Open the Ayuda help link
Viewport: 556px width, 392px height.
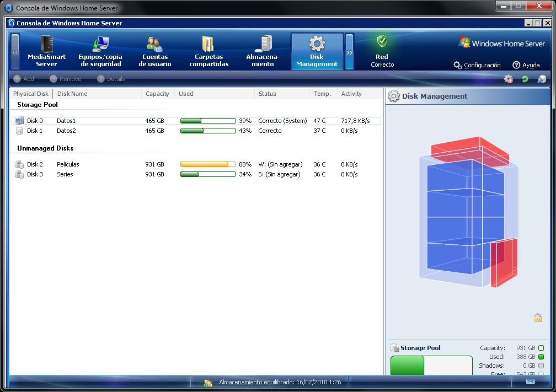click(x=526, y=65)
